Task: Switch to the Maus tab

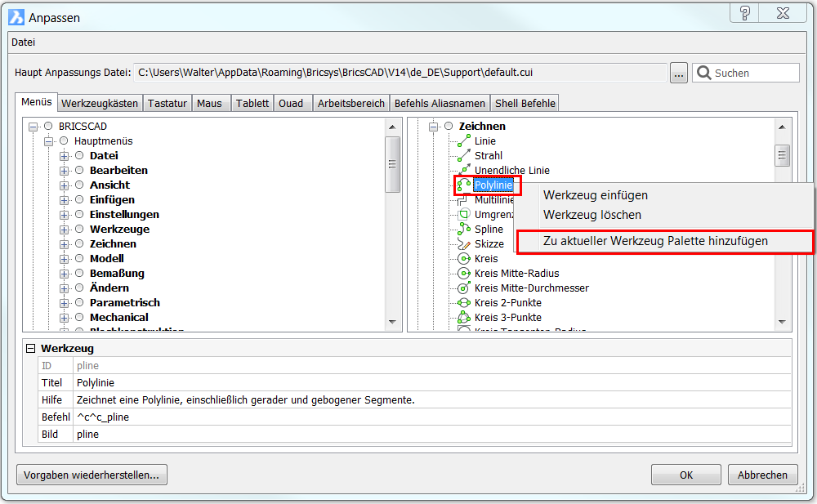Action: [x=209, y=103]
